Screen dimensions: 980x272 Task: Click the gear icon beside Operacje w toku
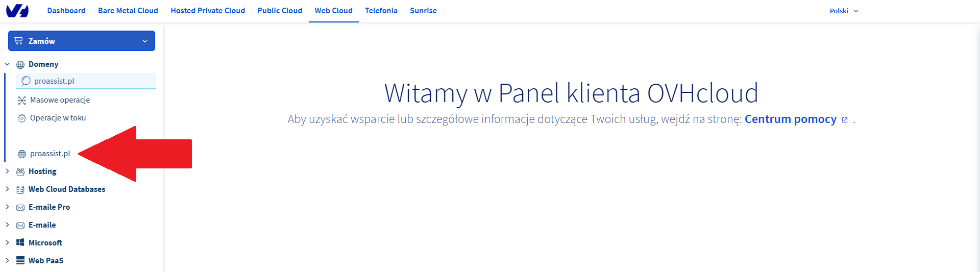click(x=22, y=118)
